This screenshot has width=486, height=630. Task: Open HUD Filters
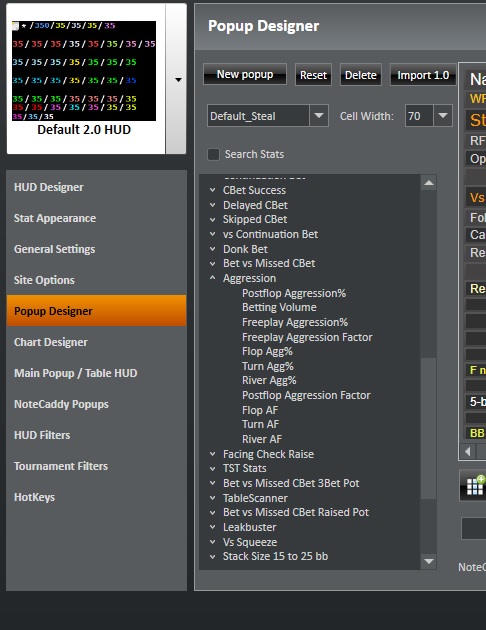click(x=96, y=435)
